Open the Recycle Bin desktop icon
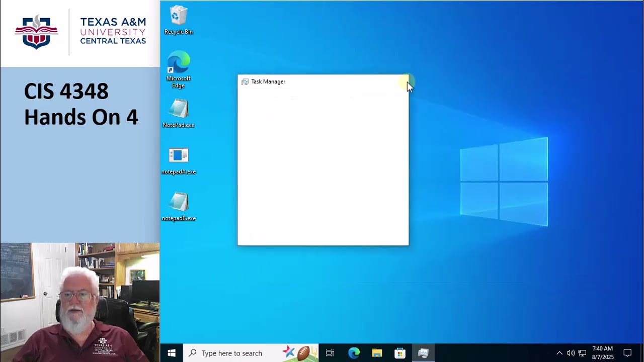 click(178, 20)
